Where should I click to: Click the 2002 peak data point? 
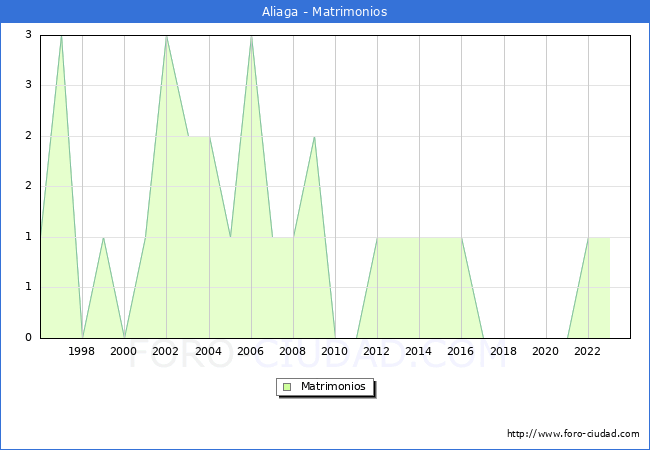click(x=166, y=36)
